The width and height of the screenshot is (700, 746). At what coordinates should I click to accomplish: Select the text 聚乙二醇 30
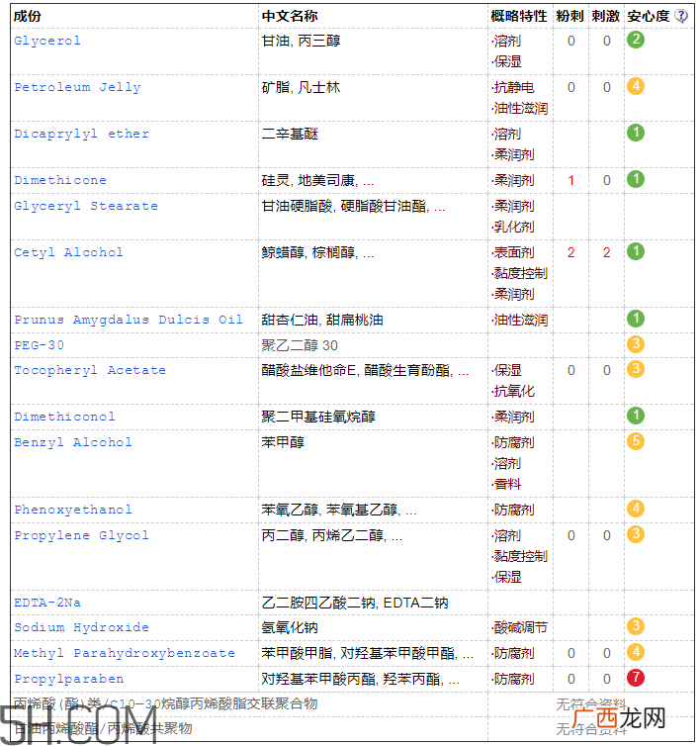pos(300,345)
